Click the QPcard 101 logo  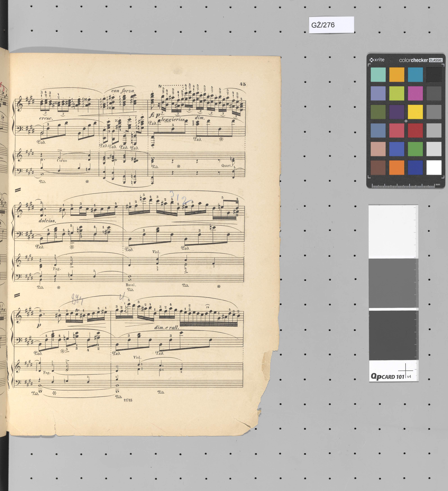click(x=387, y=377)
